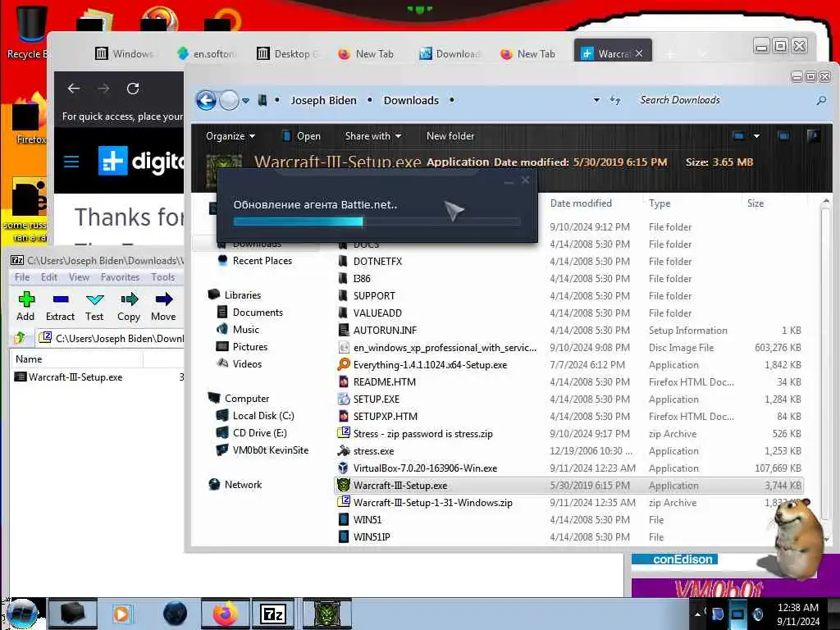Viewport: 840px width, 630px height.
Task: Click Search Downloads input field
Action: [x=726, y=100]
